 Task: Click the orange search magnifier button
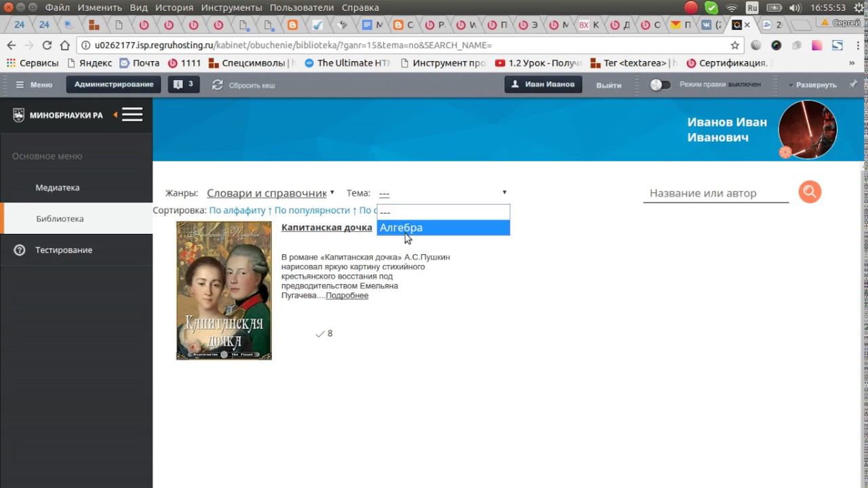pos(810,192)
